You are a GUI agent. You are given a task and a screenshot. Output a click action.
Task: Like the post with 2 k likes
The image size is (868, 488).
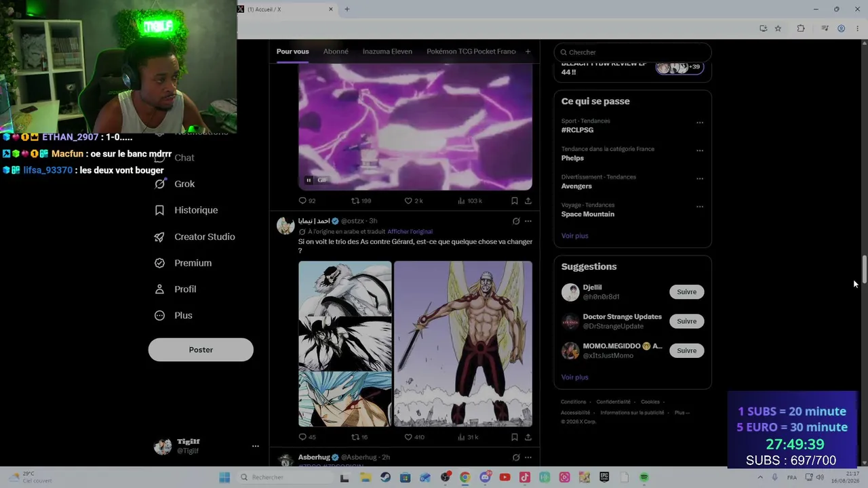pos(414,201)
